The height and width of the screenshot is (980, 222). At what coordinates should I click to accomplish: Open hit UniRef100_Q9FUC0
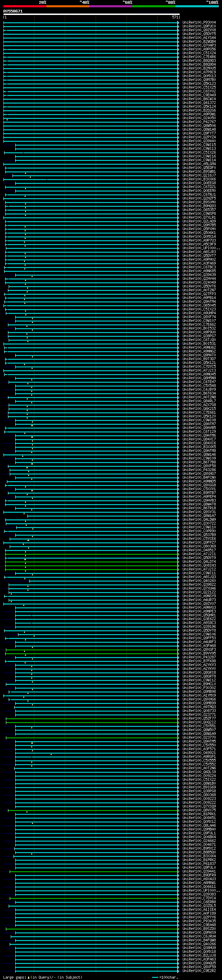199,26
